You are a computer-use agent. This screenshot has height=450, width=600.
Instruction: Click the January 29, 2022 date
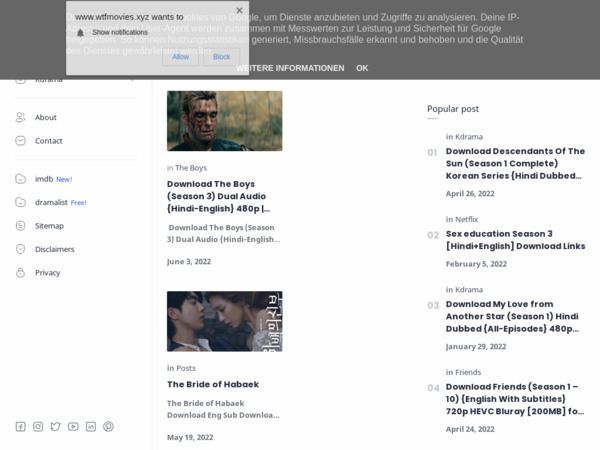[x=476, y=346]
